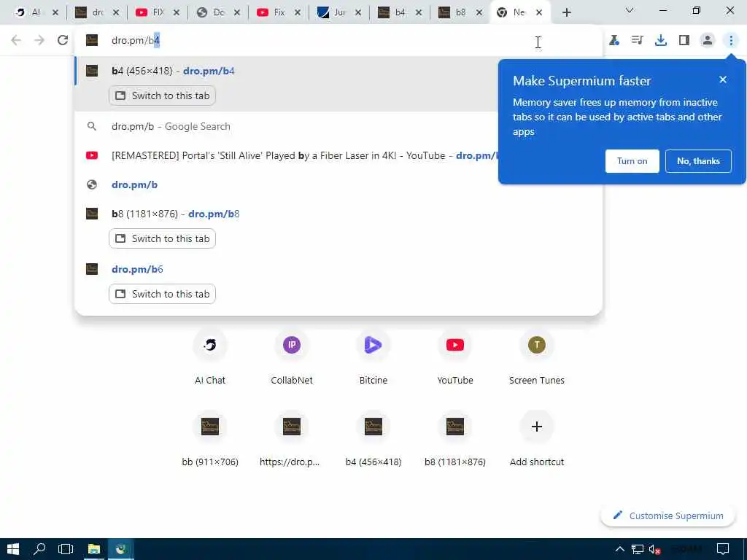747x560 pixels.
Task: Open the three-dot browser menu
Action: point(731,41)
